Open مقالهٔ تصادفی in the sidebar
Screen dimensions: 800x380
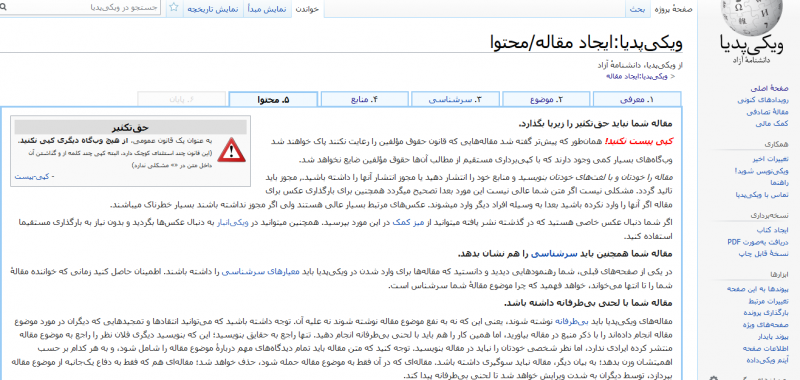pos(767,112)
